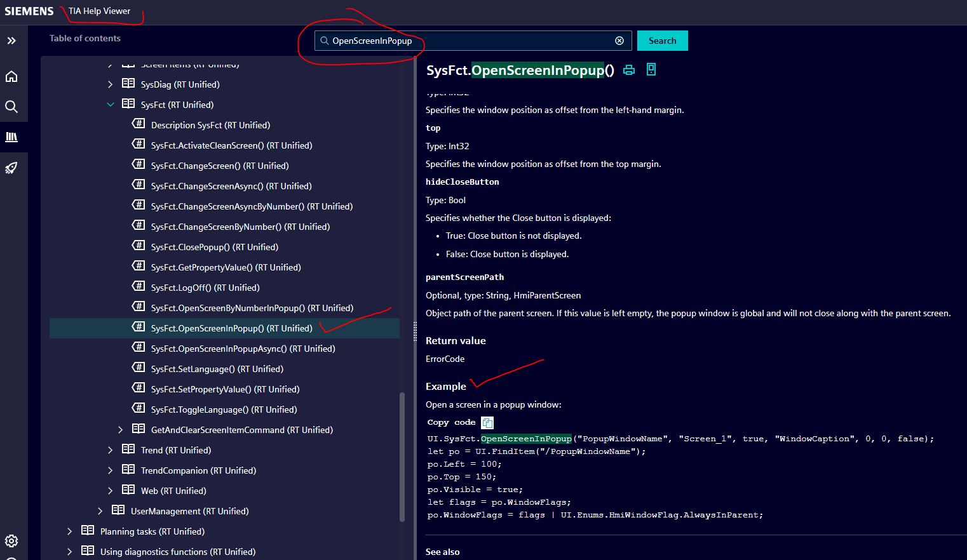
Task: Expand Using diagnostics functions (RT Unified) node
Action: (69, 552)
